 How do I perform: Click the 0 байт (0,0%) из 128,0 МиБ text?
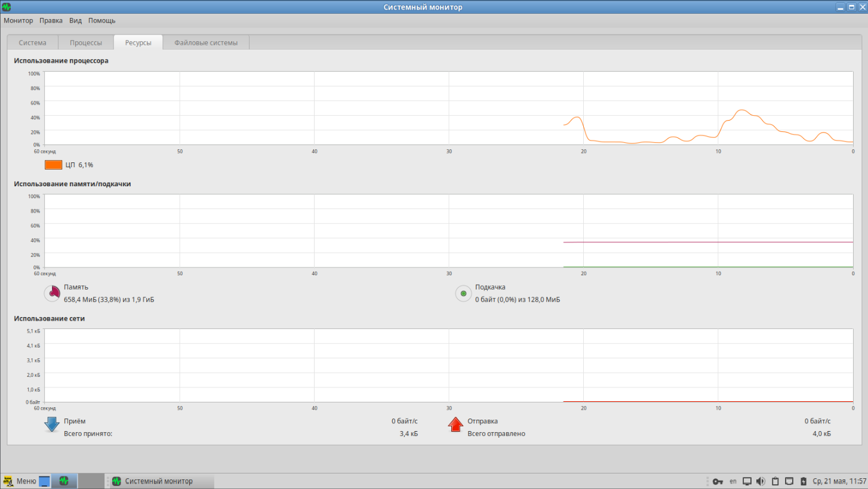[518, 300]
